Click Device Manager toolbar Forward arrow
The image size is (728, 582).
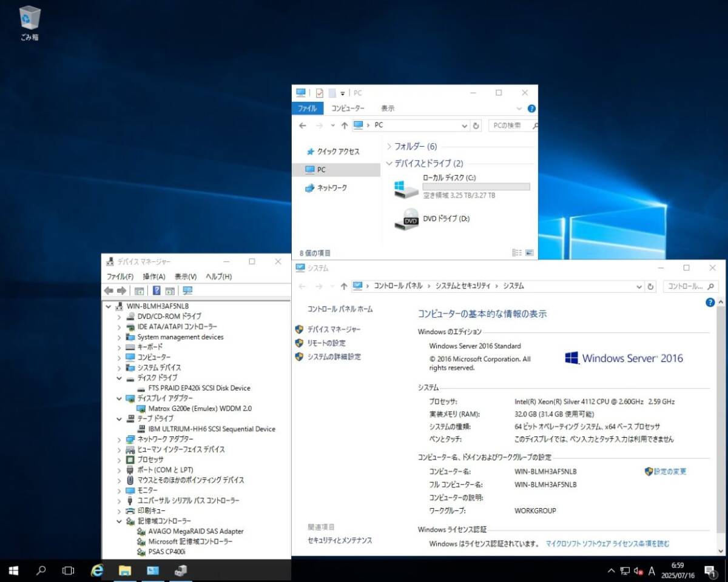[121, 291]
